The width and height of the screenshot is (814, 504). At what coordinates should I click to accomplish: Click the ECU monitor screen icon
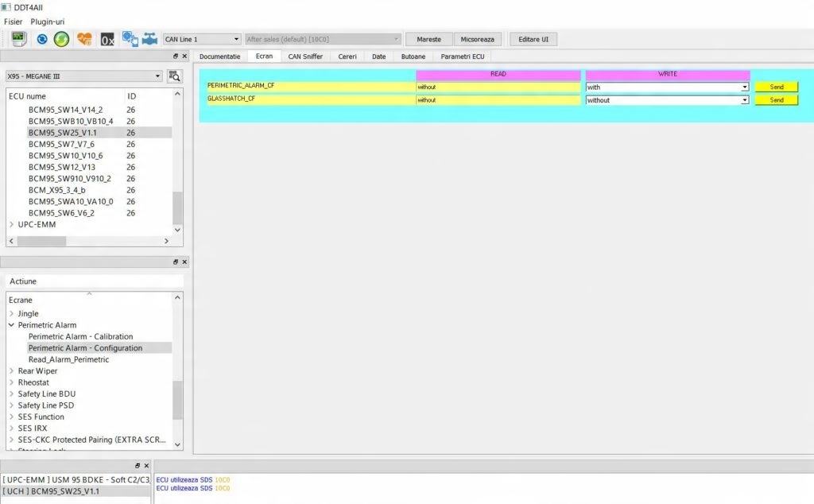point(19,39)
